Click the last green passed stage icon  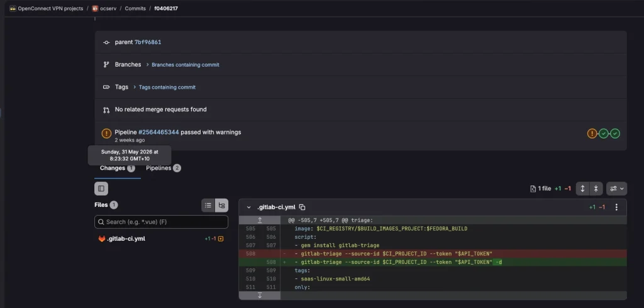click(615, 133)
